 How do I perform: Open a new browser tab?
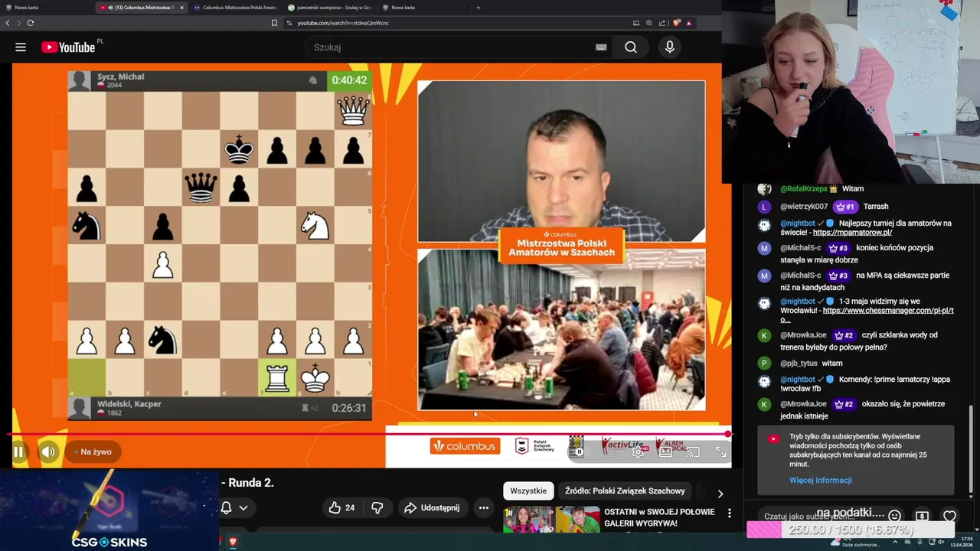click(x=479, y=8)
